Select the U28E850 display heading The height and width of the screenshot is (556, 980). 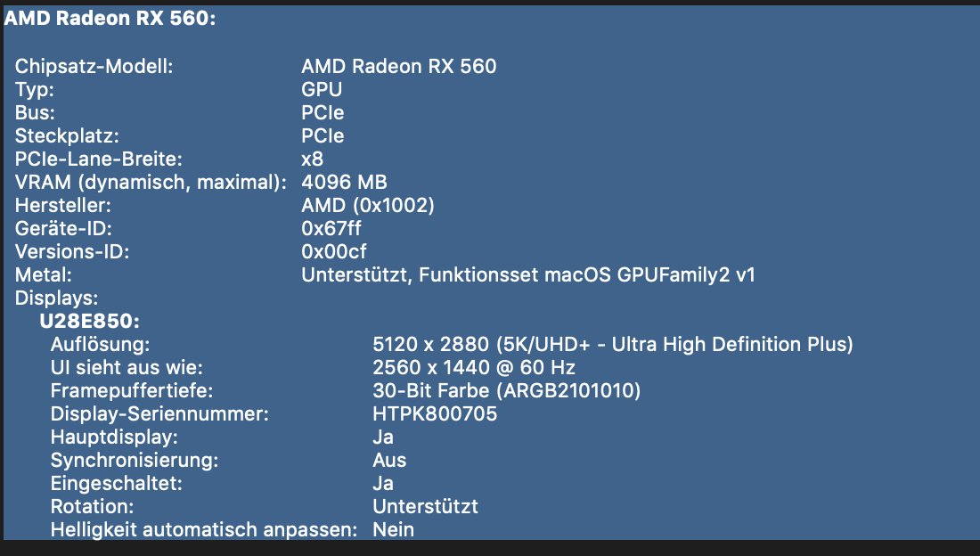tap(91, 321)
